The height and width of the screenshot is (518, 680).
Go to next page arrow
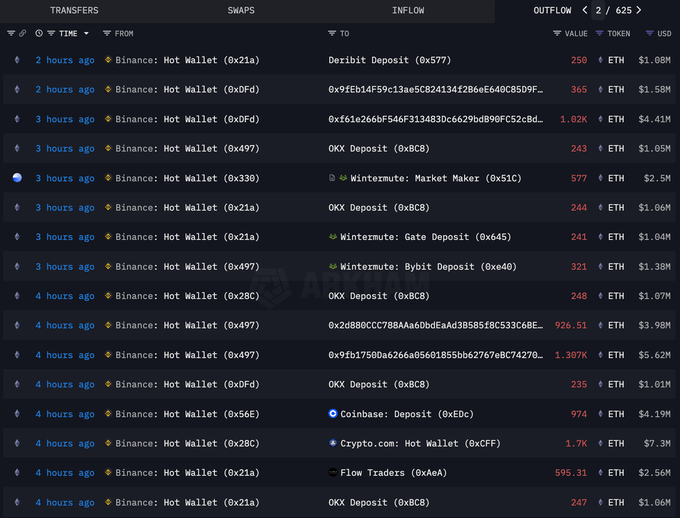point(639,10)
